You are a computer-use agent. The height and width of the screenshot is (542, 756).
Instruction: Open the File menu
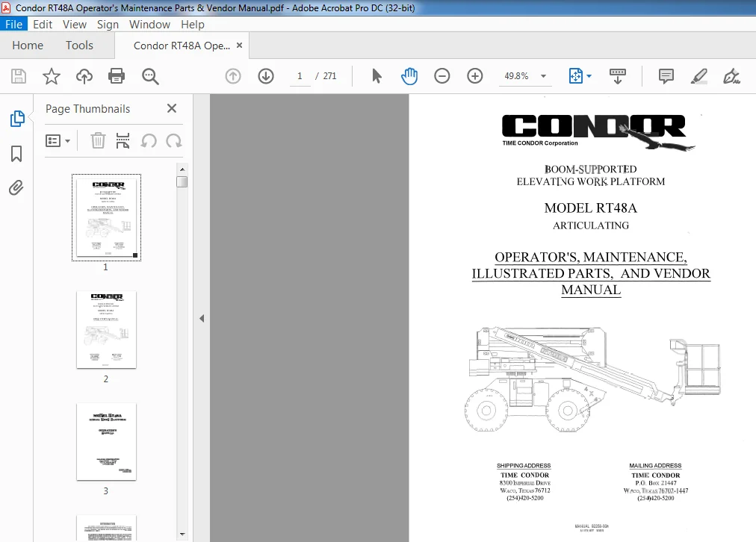pos(14,24)
